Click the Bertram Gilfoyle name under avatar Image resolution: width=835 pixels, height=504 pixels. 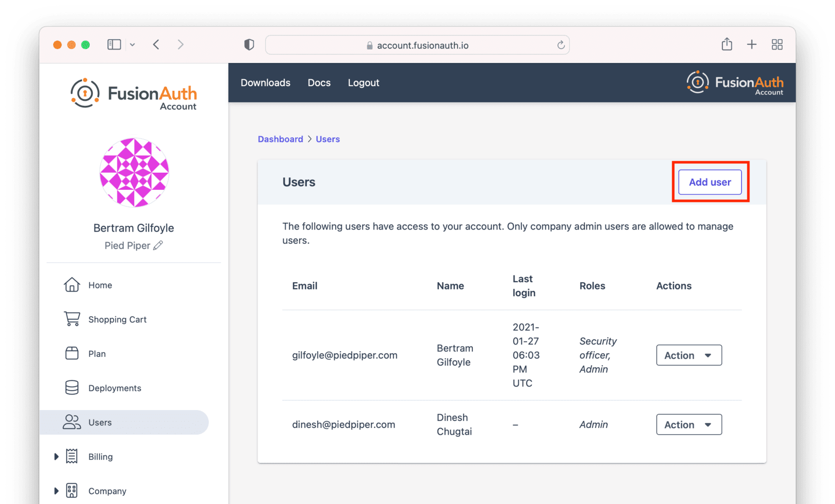tap(134, 228)
